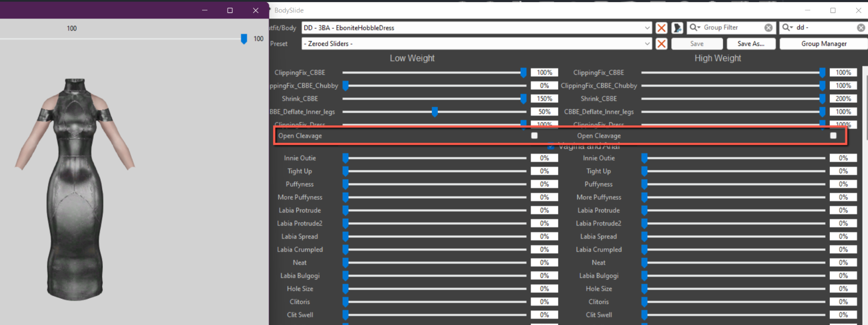The image size is (868, 325).
Task: Click Low Weight Labia Bulgogi value field
Action: click(x=545, y=275)
